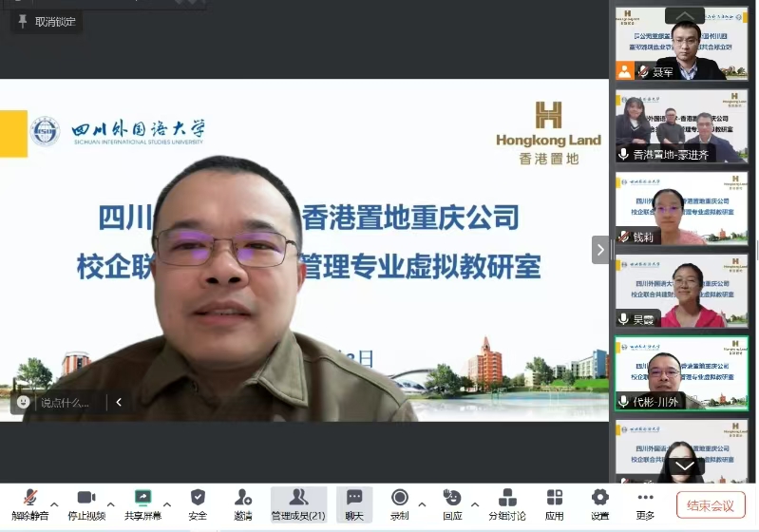Select 吴霞 participant video thumbnail
The width and height of the screenshot is (759, 532).
[x=681, y=291]
